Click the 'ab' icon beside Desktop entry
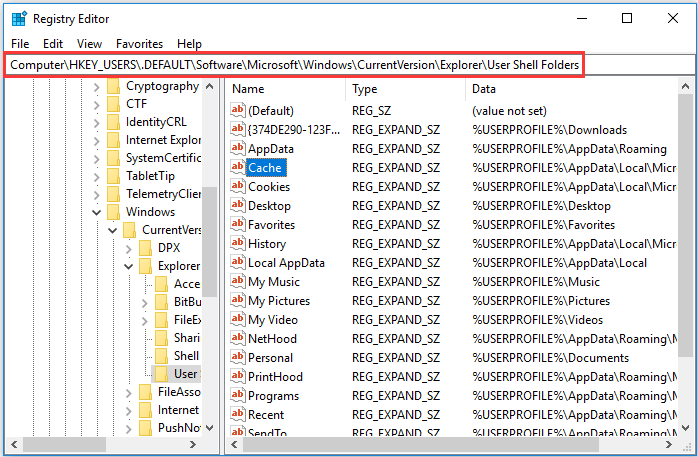The image size is (698, 457). [238, 205]
